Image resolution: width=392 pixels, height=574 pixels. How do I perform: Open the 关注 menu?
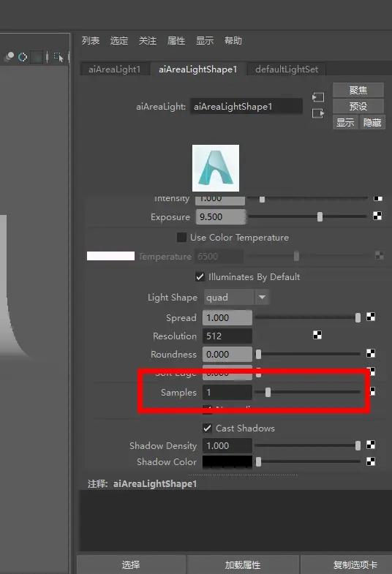tap(148, 41)
